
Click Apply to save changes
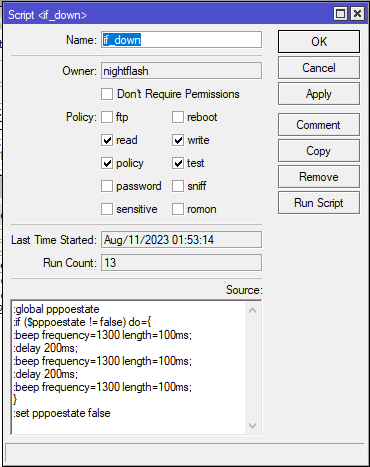pyautogui.click(x=319, y=94)
